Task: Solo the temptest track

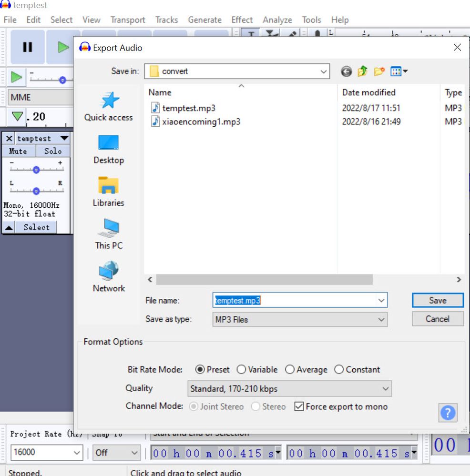Action: (x=53, y=151)
